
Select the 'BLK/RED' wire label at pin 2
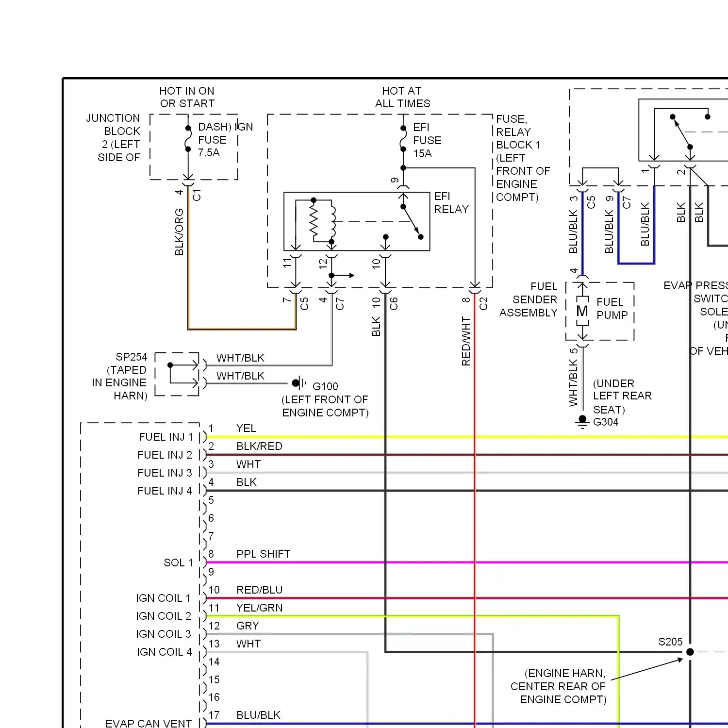pyautogui.click(x=259, y=446)
